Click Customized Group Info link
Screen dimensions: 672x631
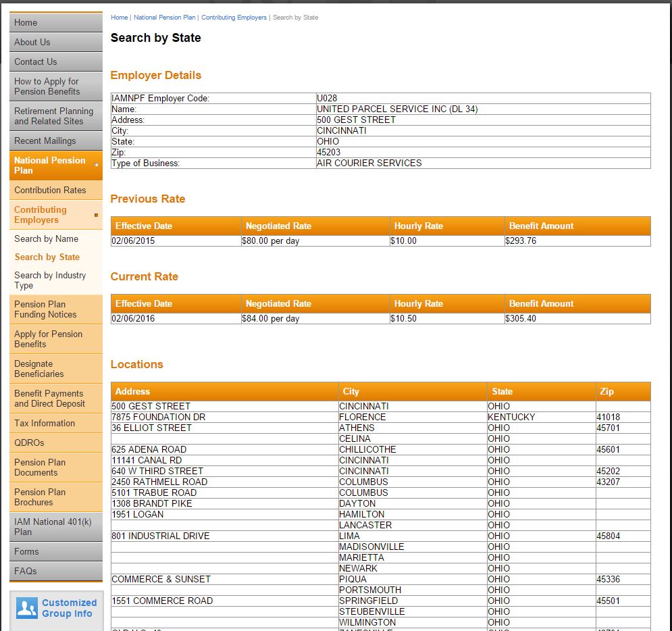pos(69,608)
